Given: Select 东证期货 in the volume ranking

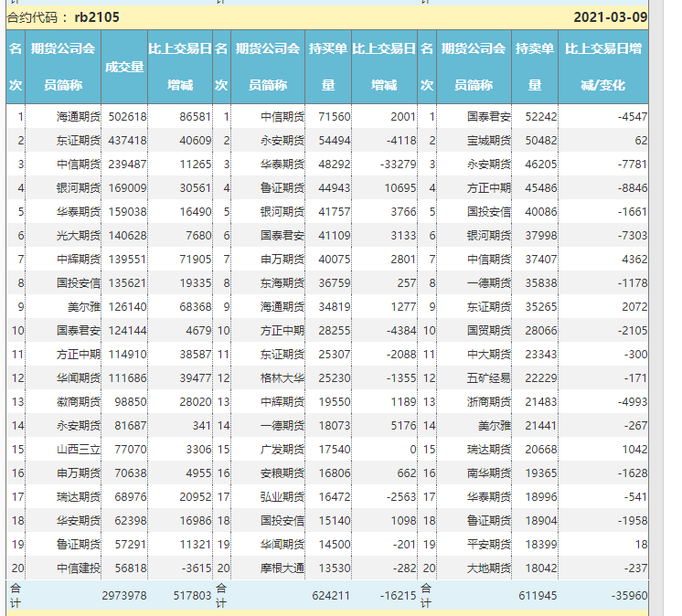Looking at the screenshot, I should coord(79,141).
